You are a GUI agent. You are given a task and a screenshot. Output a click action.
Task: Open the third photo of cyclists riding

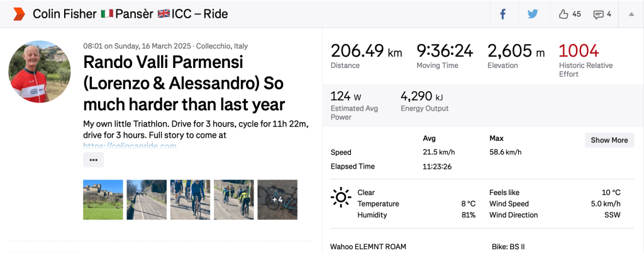click(x=190, y=200)
